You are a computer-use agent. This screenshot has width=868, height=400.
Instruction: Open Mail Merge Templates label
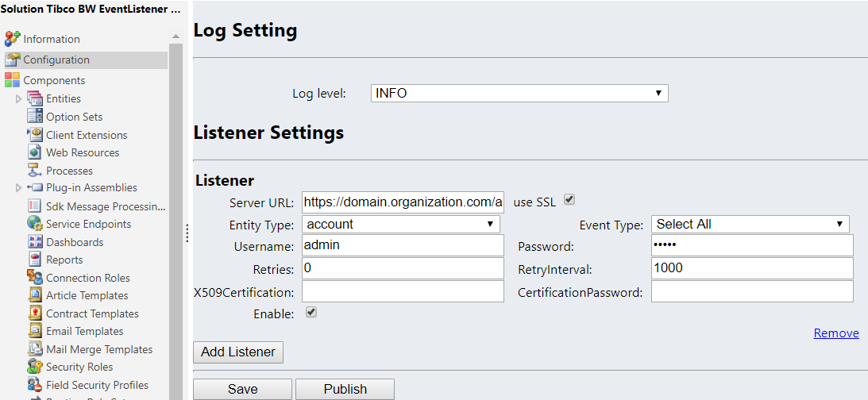click(x=99, y=349)
